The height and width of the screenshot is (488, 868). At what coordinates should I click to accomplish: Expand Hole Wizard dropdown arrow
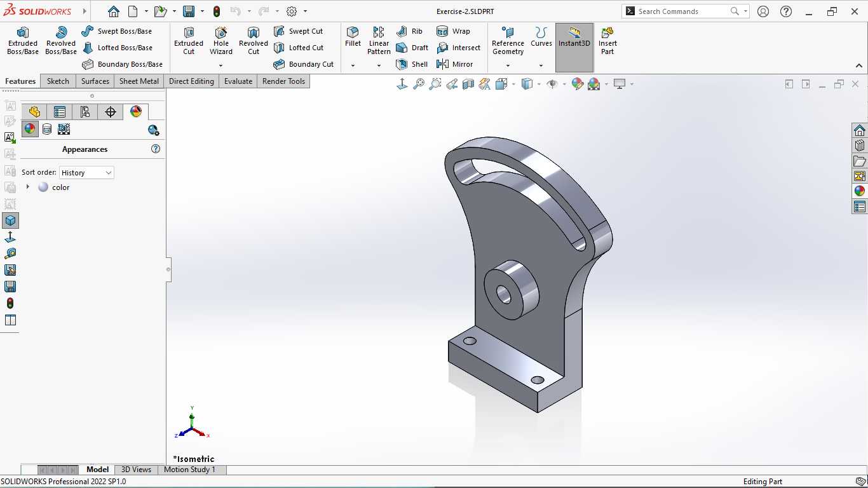221,65
